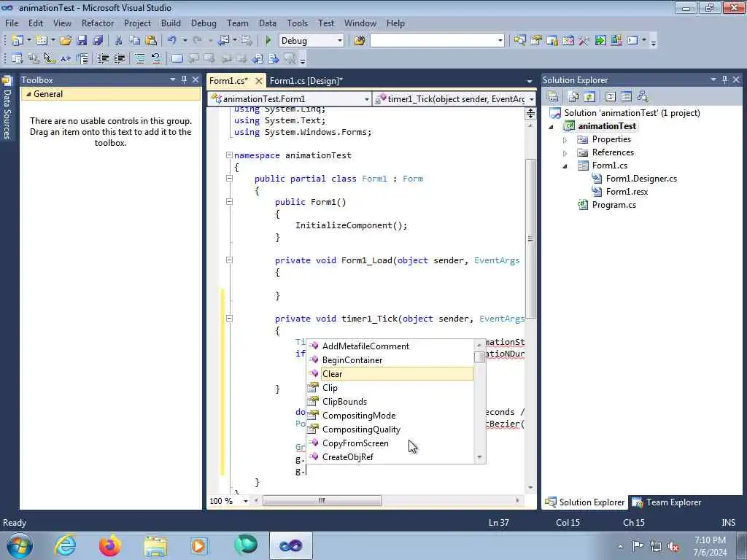Open Firefox from the taskbar
Screen dimensions: 747x560
tap(110, 545)
